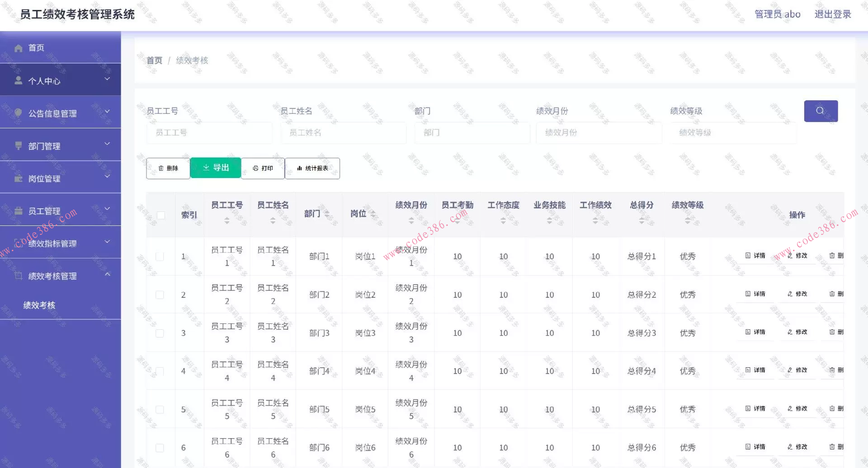Click the 统计报表 chart button
Screen dimensions: 868x468
point(312,168)
